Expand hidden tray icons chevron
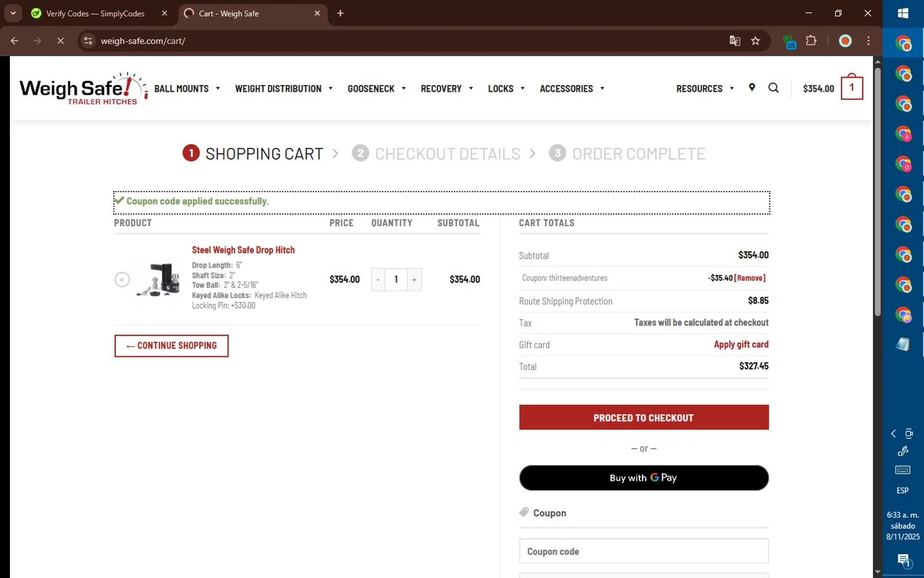 893,434
